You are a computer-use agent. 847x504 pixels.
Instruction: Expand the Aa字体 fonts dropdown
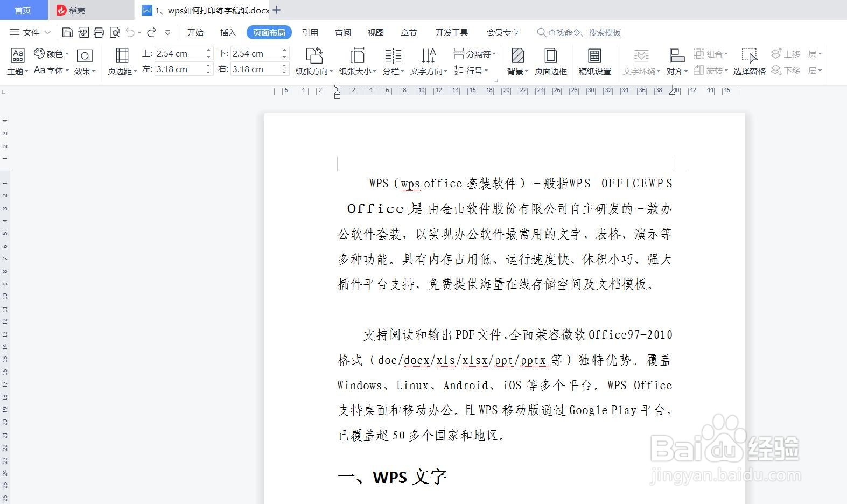click(67, 71)
